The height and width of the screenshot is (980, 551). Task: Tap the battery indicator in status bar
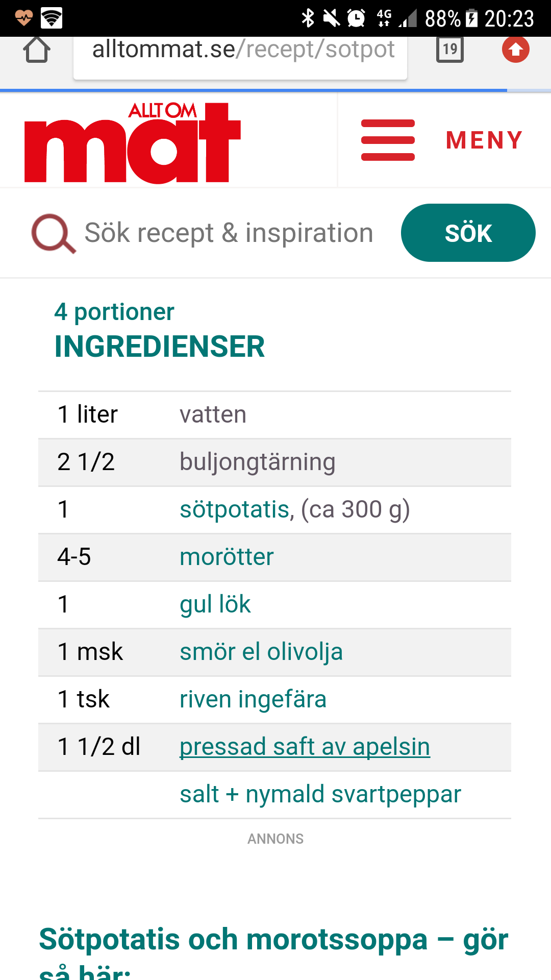pos(471,18)
